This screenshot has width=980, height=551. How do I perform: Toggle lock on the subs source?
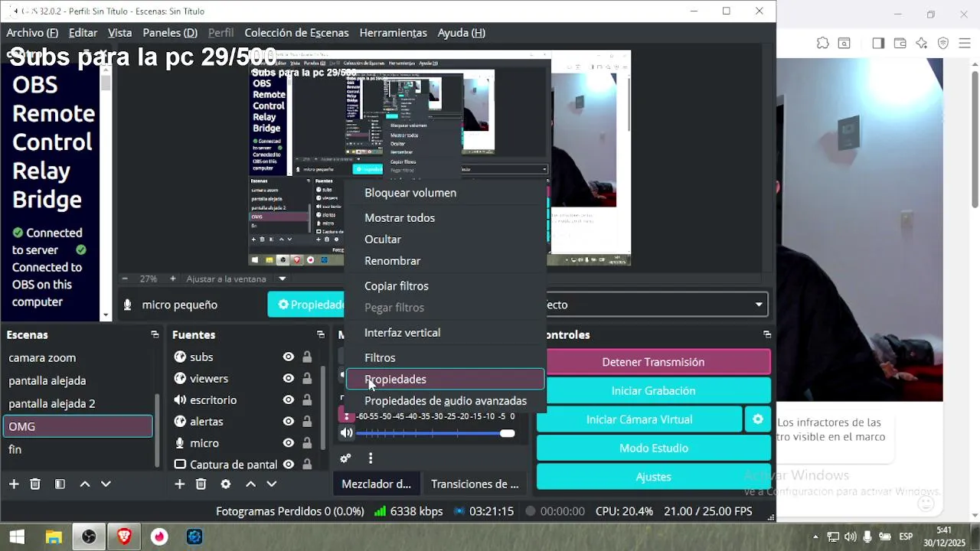coord(307,357)
